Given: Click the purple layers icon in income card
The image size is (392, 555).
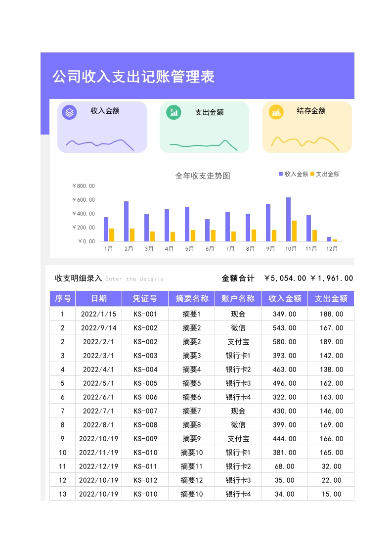Looking at the screenshot, I should point(69,112).
